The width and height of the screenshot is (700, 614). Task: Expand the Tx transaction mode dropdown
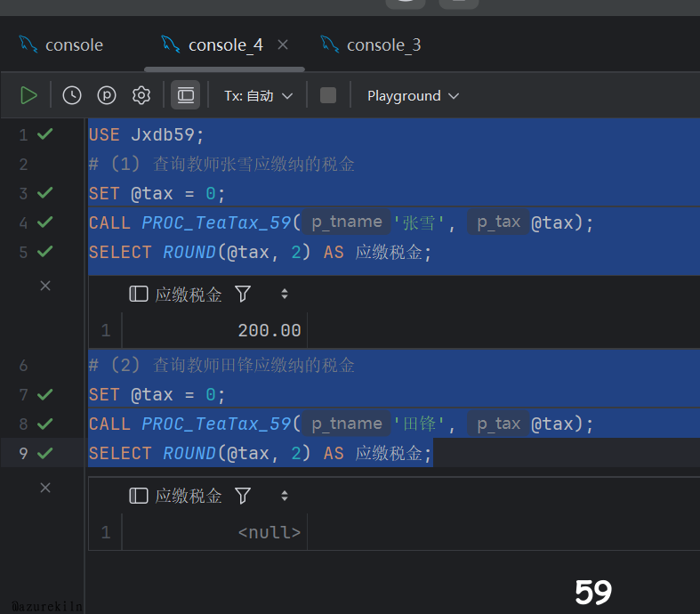click(258, 95)
